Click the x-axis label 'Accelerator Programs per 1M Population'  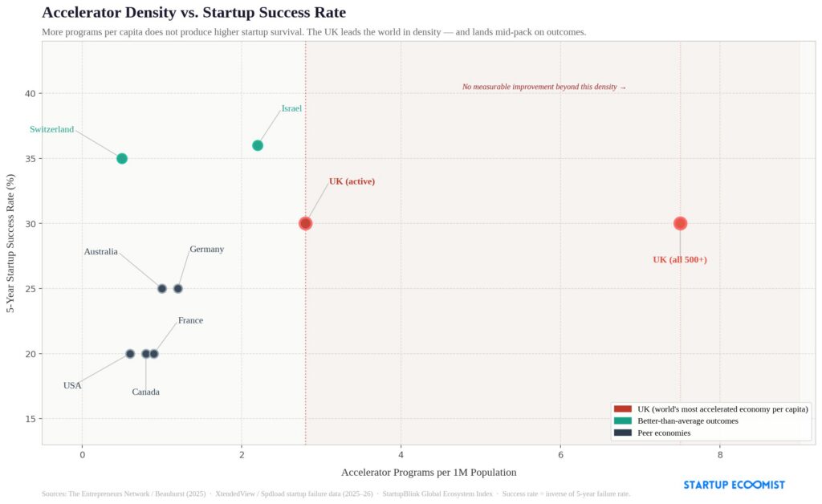click(x=429, y=473)
